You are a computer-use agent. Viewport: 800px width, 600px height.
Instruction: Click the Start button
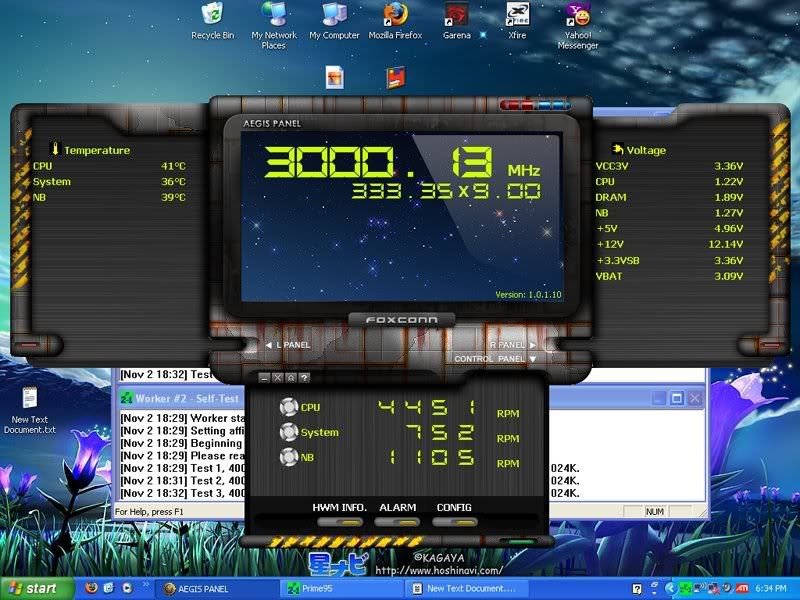point(36,588)
